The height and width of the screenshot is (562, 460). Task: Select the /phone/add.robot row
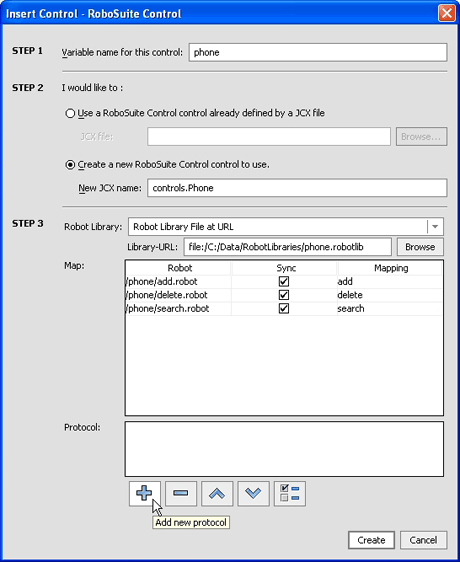(284, 281)
